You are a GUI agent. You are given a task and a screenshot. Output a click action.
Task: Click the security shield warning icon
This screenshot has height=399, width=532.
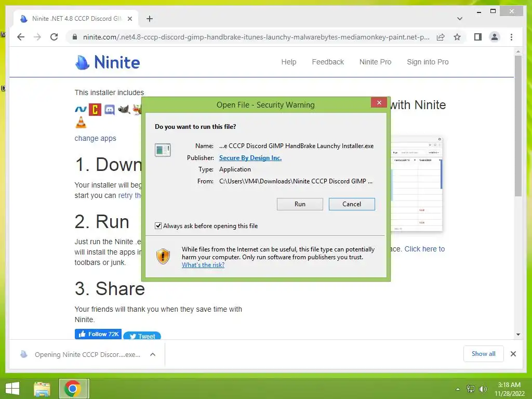tap(163, 256)
